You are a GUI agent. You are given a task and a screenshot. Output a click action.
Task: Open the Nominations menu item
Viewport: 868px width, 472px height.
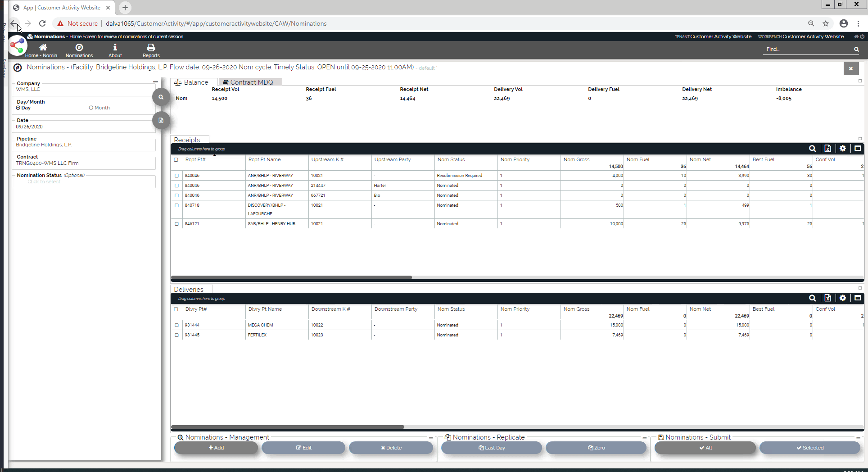(x=79, y=50)
